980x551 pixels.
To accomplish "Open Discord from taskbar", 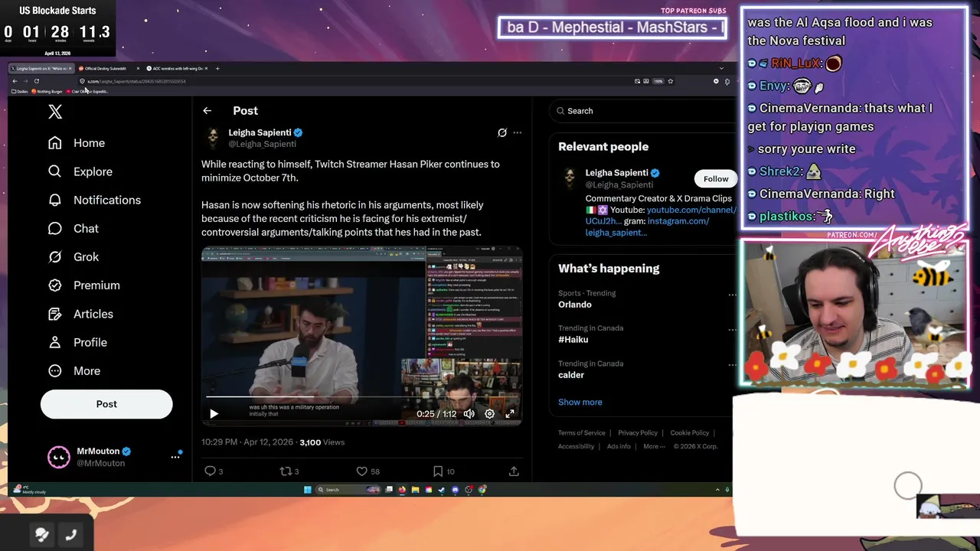I will click(x=455, y=490).
